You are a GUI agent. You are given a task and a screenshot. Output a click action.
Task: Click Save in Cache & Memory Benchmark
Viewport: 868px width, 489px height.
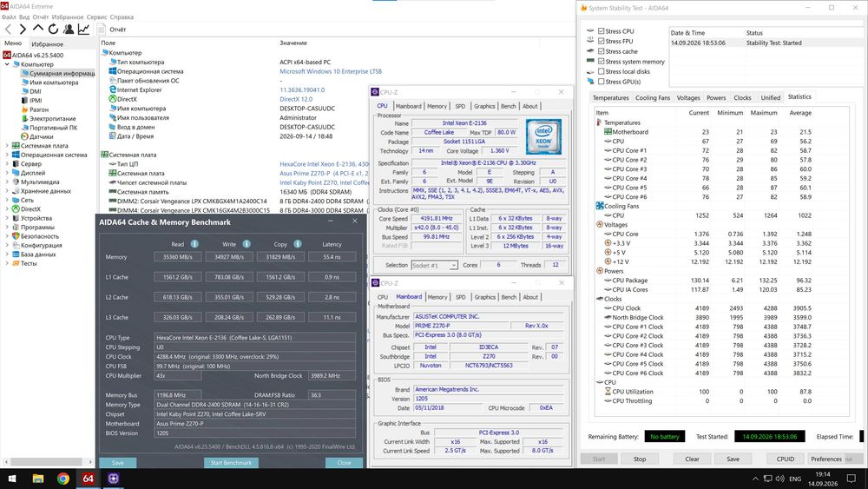[118, 462]
